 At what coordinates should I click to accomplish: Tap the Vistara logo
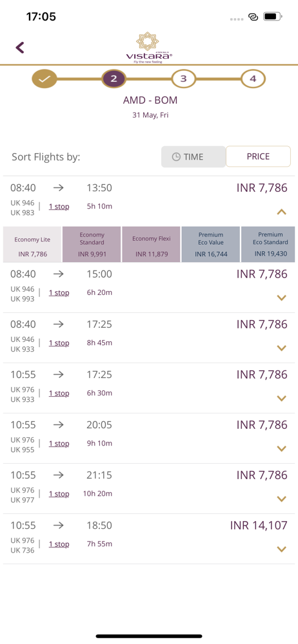[149, 48]
